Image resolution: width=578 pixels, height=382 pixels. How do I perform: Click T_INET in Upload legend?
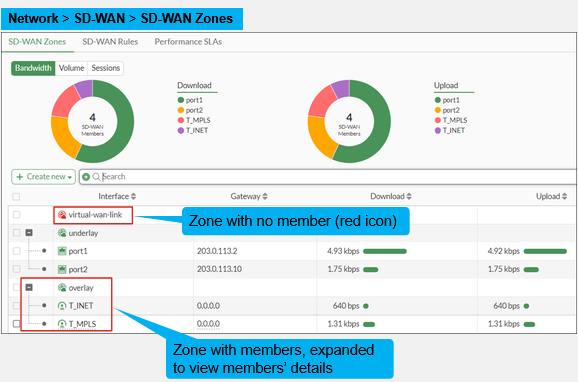tap(450, 130)
